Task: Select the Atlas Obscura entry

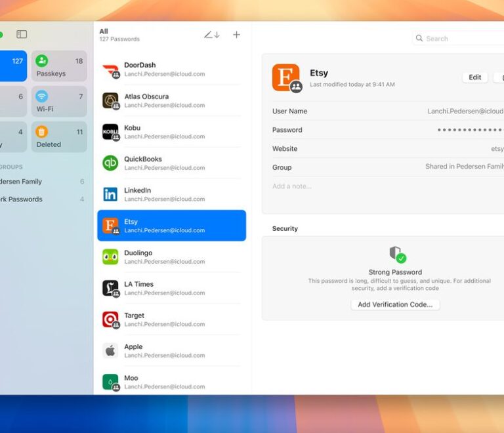Action: point(172,100)
